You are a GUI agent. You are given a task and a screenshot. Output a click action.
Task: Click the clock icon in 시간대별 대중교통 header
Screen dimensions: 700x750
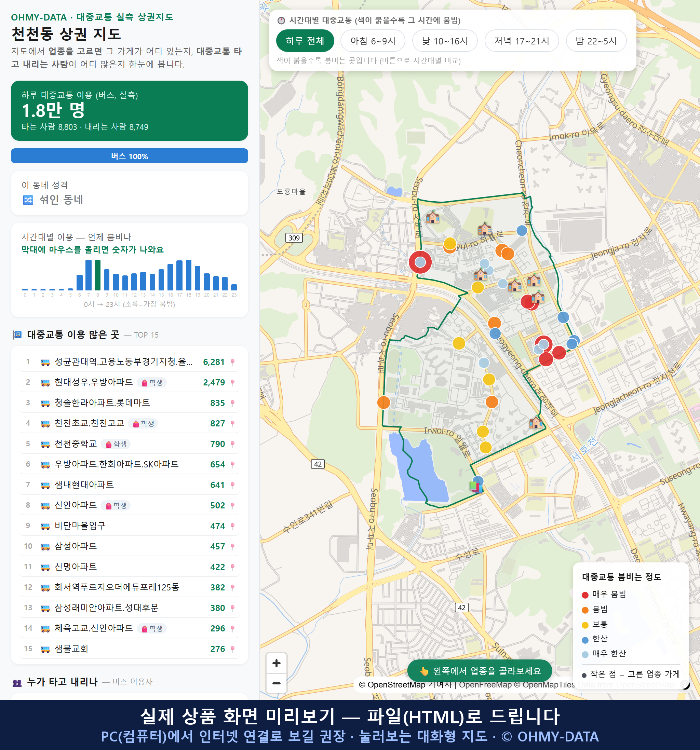tap(281, 21)
